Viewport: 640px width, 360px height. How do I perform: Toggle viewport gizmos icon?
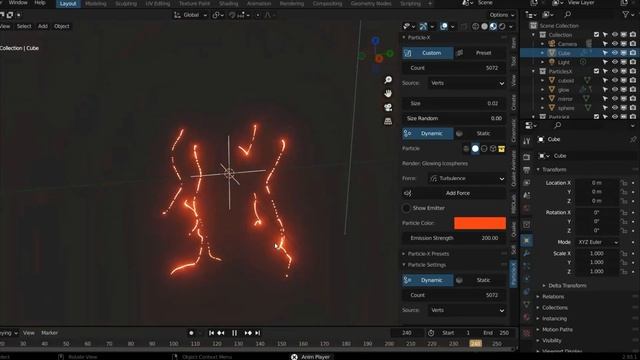(423, 27)
